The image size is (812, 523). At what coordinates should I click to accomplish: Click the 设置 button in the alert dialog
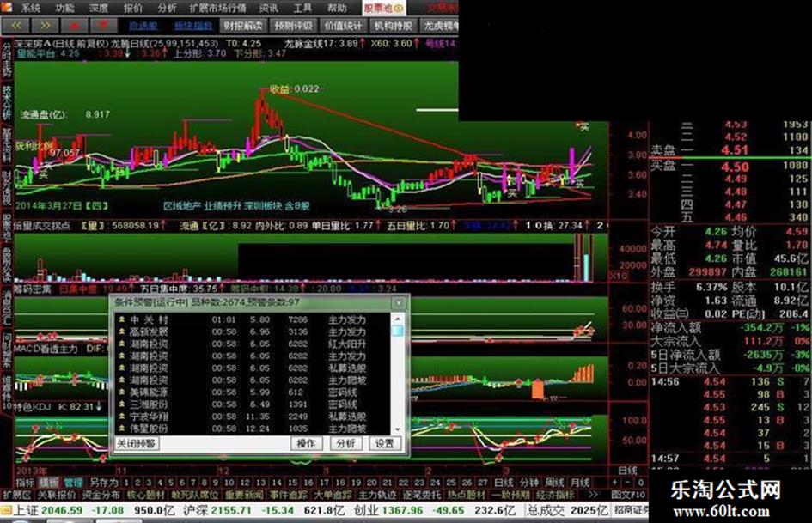(385, 444)
